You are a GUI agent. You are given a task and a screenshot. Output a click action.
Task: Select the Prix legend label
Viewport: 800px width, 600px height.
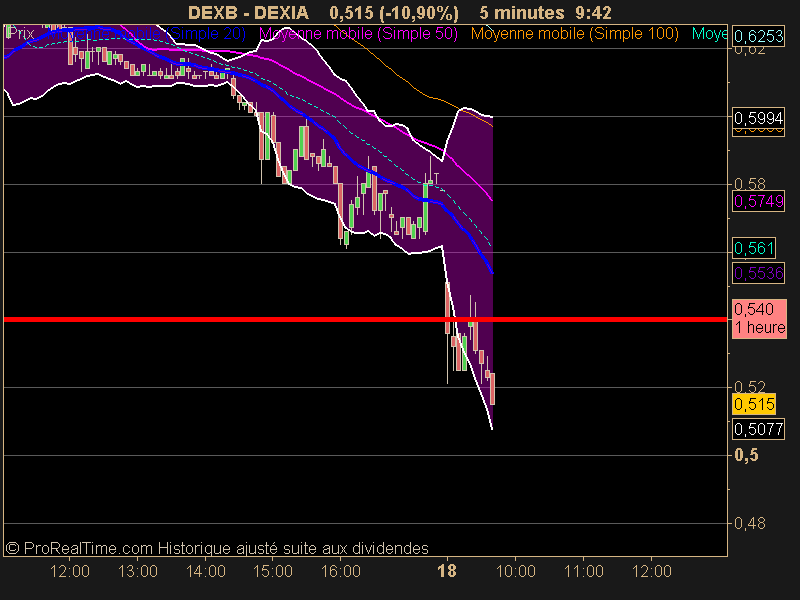[21, 34]
